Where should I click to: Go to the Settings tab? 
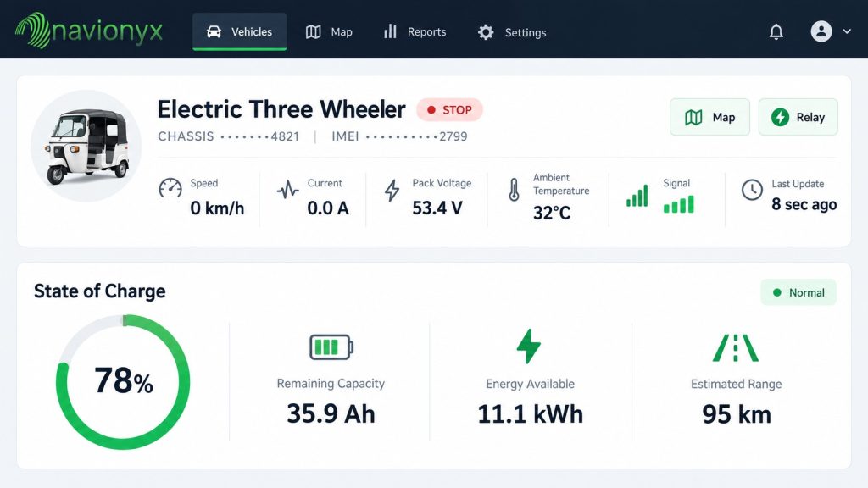coord(512,32)
